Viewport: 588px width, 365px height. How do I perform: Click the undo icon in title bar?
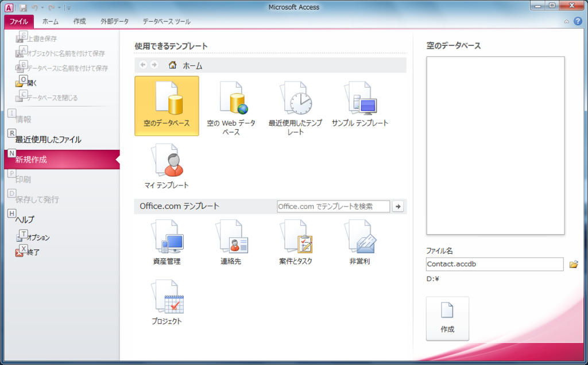(x=35, y=7)
